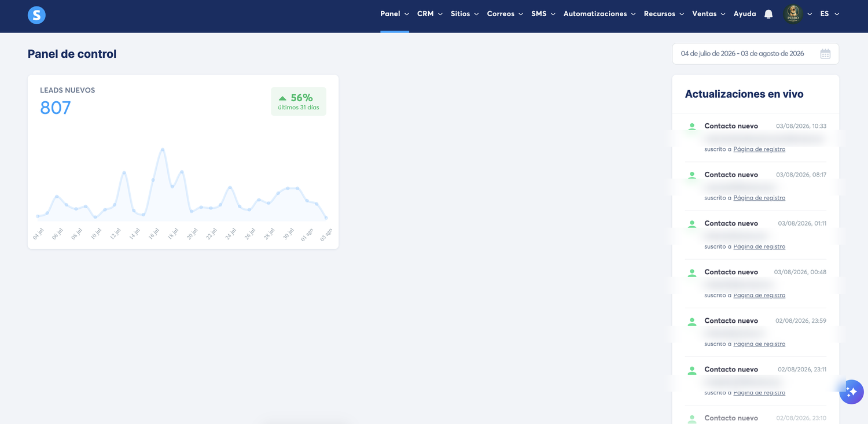Click the timestamp 03/08/2026, 01:11
The width and height of the screenshot is (868, 424).
tap(802, 223)
